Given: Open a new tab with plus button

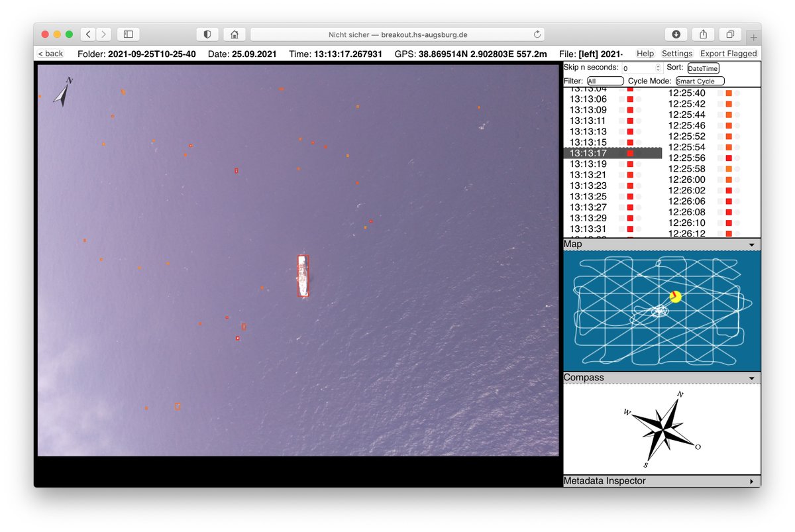Looking at the screenshot, I should (x=753, y=38).
